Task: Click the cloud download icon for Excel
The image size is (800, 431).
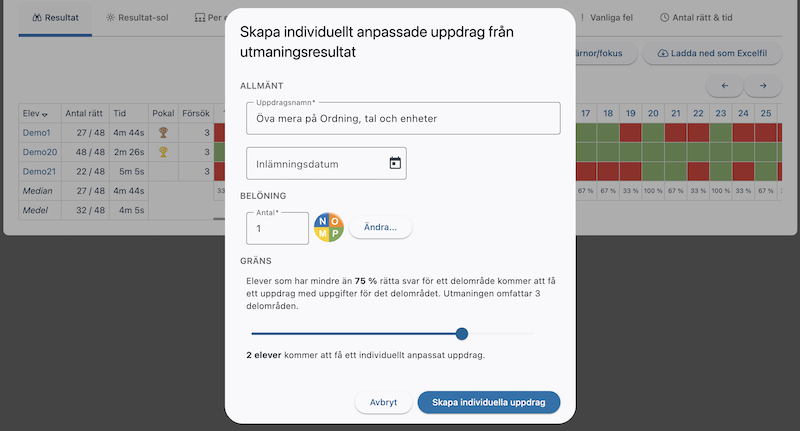Action: 663,53
